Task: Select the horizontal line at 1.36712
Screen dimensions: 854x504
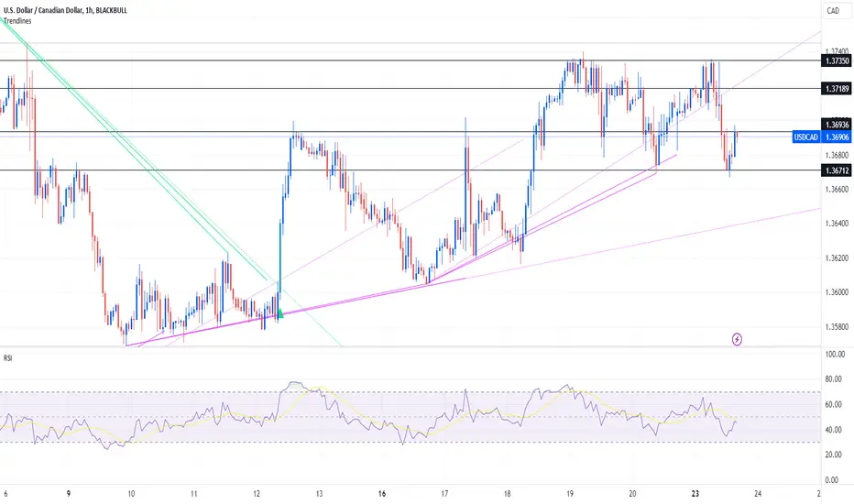Action: [x=411, y=170]
